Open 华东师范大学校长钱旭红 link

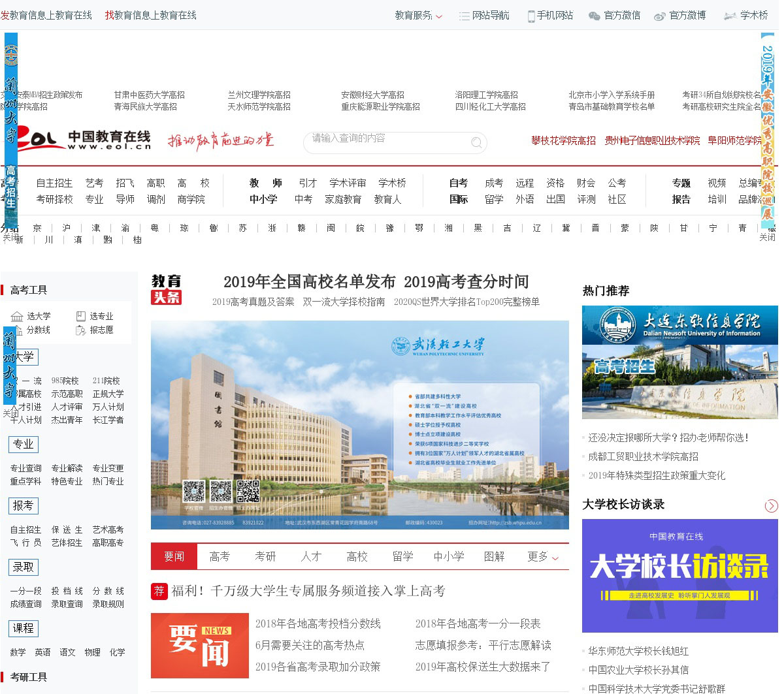click(638, 652)
